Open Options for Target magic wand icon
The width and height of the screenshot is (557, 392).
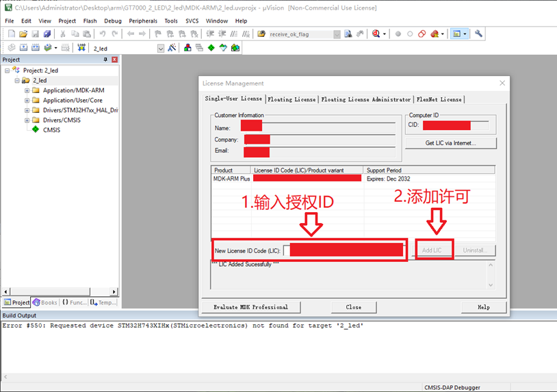(172, 48)
